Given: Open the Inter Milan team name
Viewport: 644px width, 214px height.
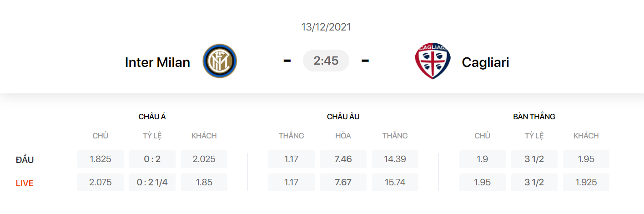Looking at the screenshot, I should [157, 62].
